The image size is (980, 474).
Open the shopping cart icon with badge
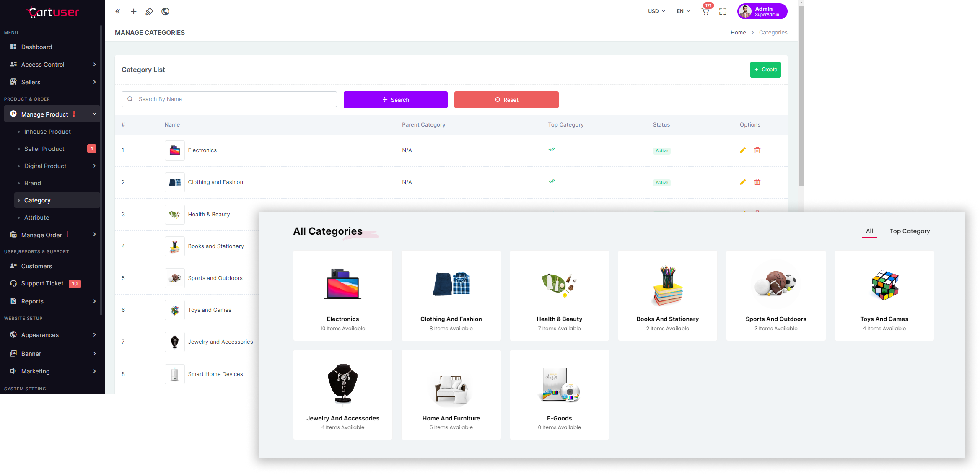pos(705,11)
